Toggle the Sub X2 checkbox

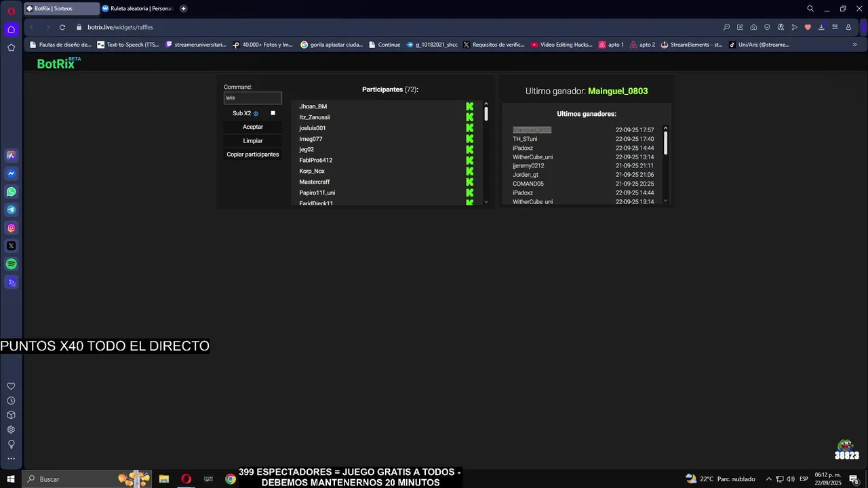pos(273,113)
